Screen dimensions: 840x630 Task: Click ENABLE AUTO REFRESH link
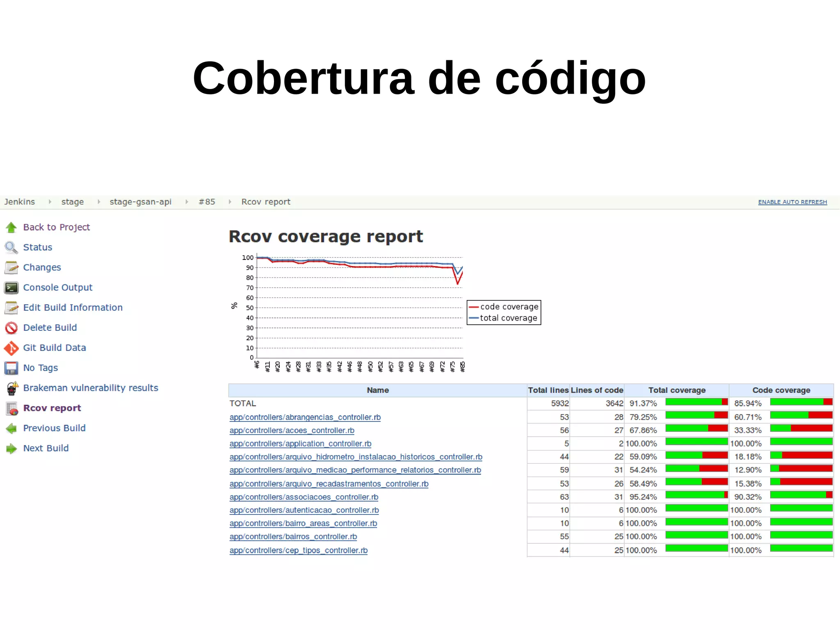tap(792, 202)
